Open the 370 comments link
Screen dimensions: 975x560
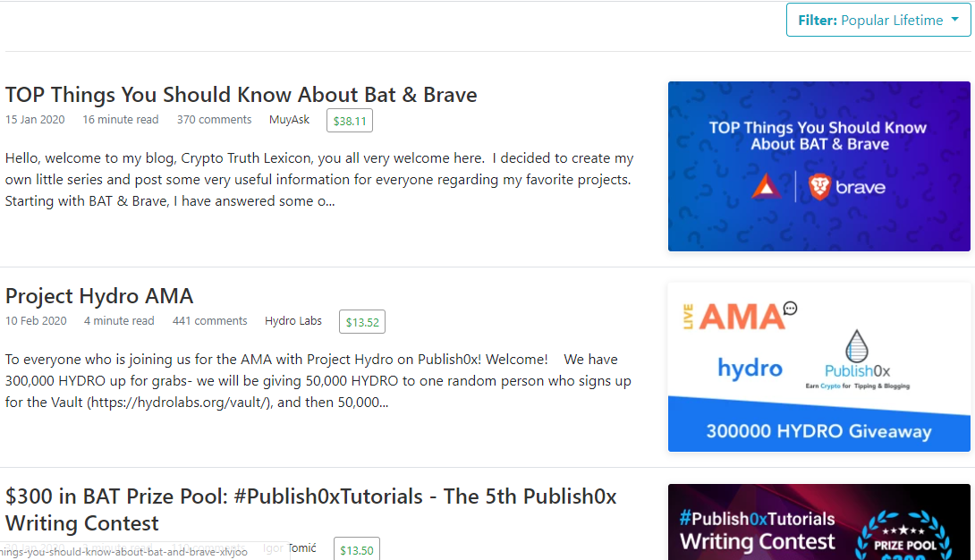tap(214, 119)
